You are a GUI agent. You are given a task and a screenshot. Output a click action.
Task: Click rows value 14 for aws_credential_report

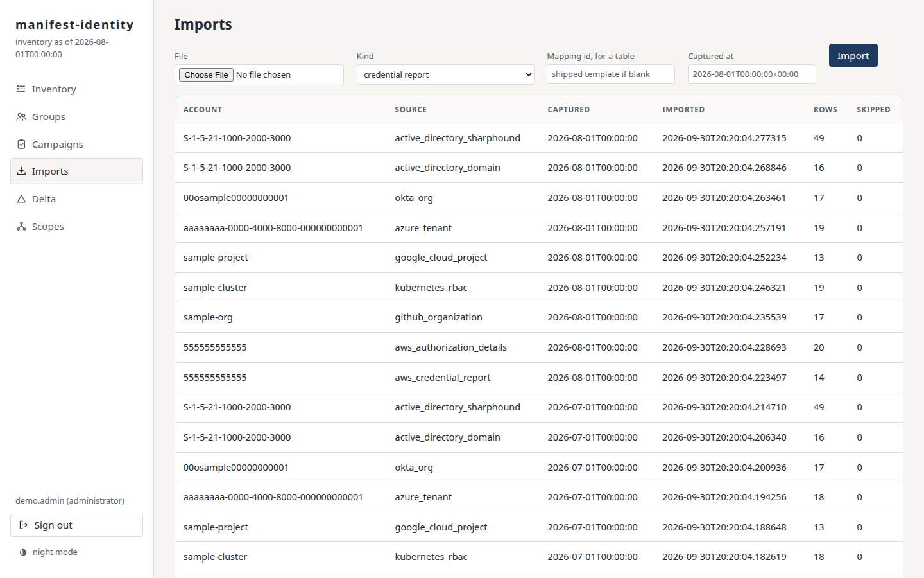[x=819, y=378]
